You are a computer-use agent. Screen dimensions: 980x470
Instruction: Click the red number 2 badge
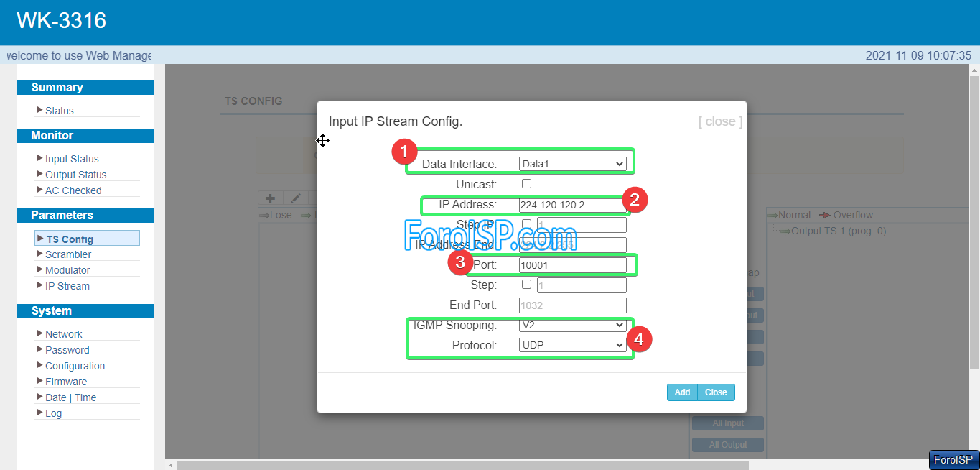(x=635, y=199)
